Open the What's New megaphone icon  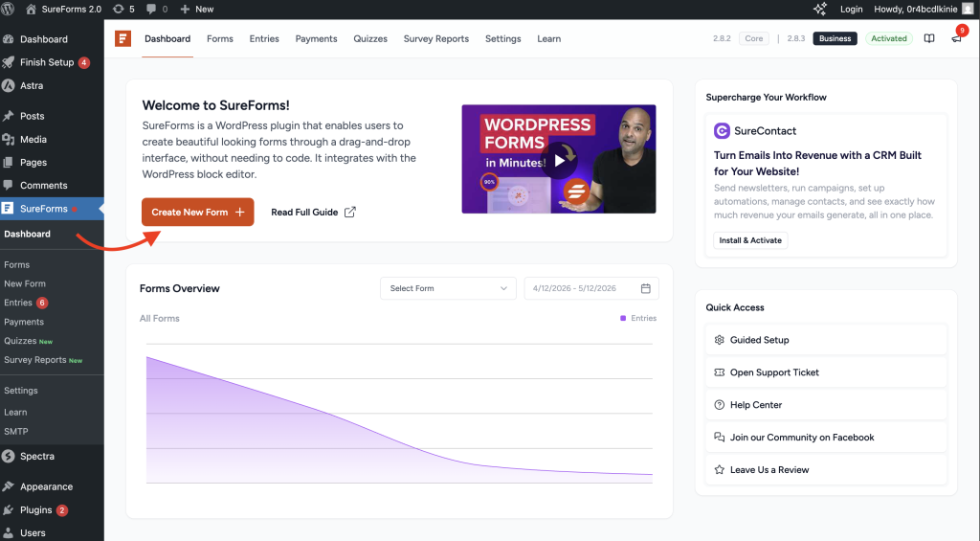[x=956, y=38]
